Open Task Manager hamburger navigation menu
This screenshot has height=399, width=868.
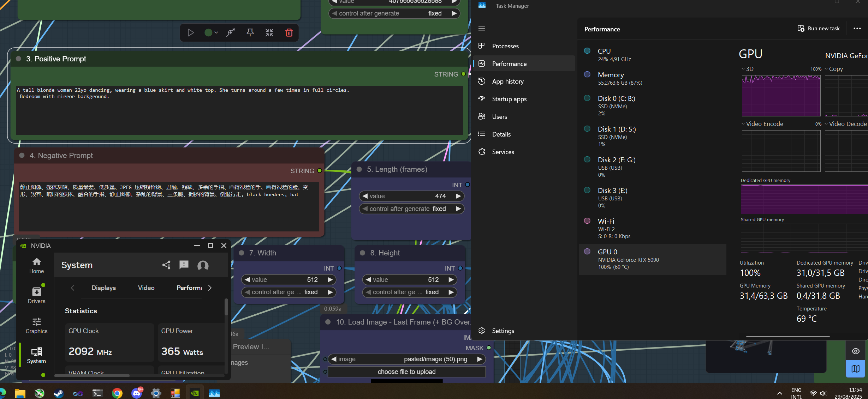(482, 28)
